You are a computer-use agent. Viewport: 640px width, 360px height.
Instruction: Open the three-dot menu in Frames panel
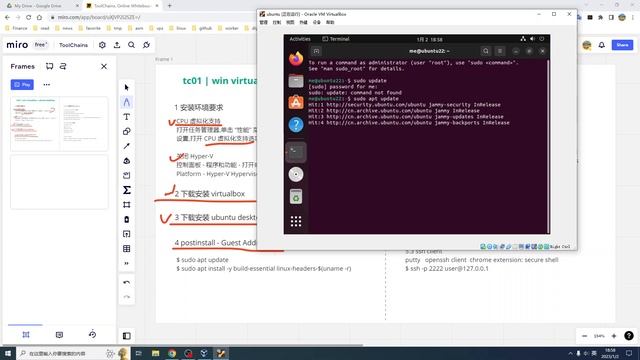pos(47,84)
